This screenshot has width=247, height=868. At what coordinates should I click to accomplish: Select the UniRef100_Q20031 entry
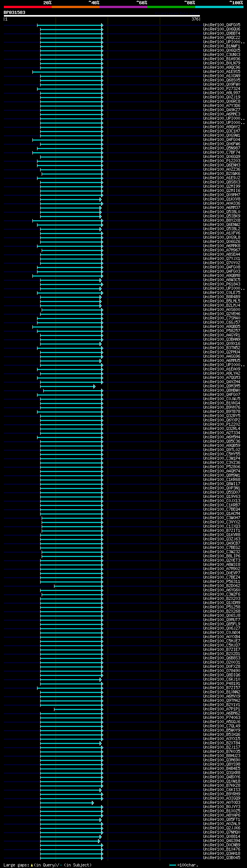pos(222,662)
